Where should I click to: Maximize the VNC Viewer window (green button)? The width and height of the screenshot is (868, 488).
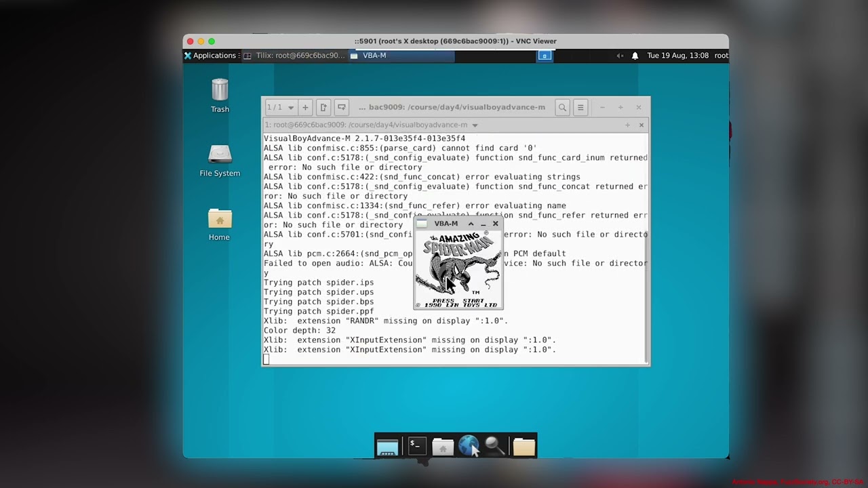click(212, 41)
